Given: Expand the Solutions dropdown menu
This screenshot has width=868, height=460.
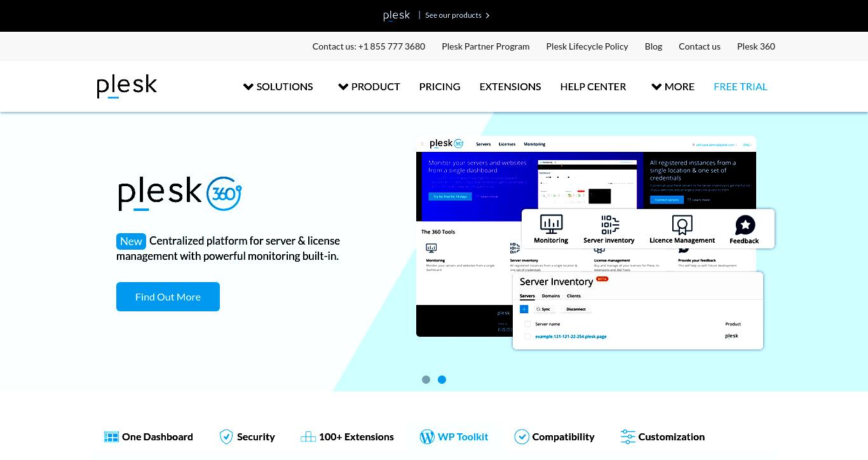Looking at the screenshot, I should pyautogui.click(x=278, y=86).
